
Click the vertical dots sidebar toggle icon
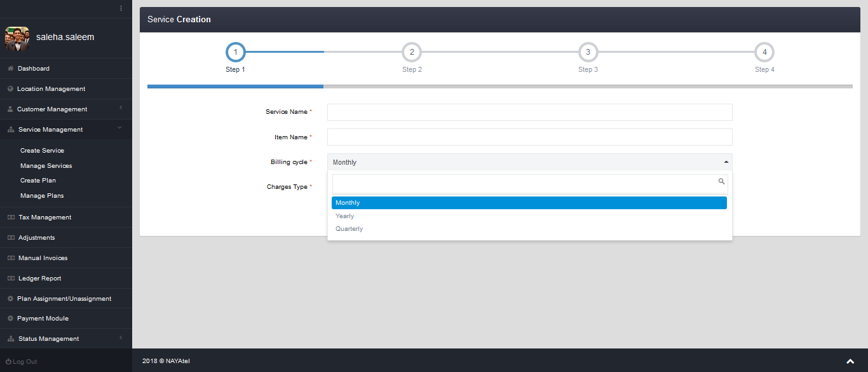(121, 8)
